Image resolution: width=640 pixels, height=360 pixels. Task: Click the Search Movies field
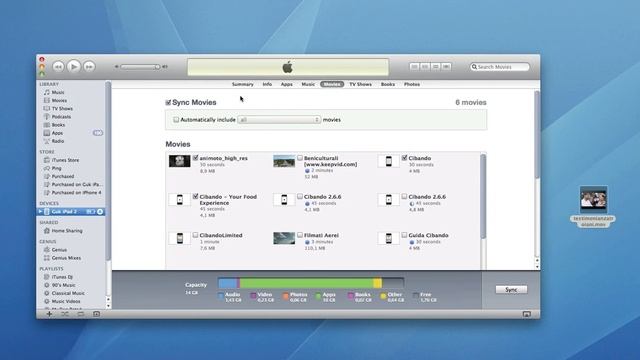[x=500, y=67]
